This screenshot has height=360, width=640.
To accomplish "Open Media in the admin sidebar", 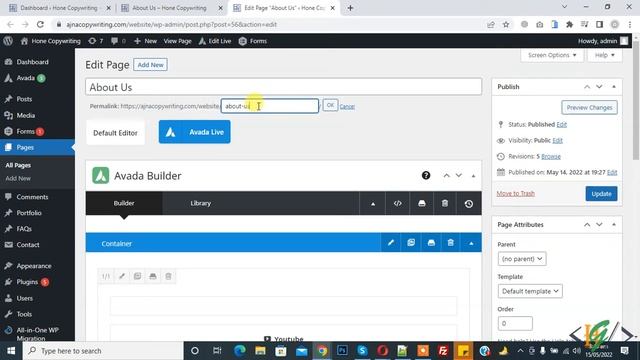I will pos(25,116).
